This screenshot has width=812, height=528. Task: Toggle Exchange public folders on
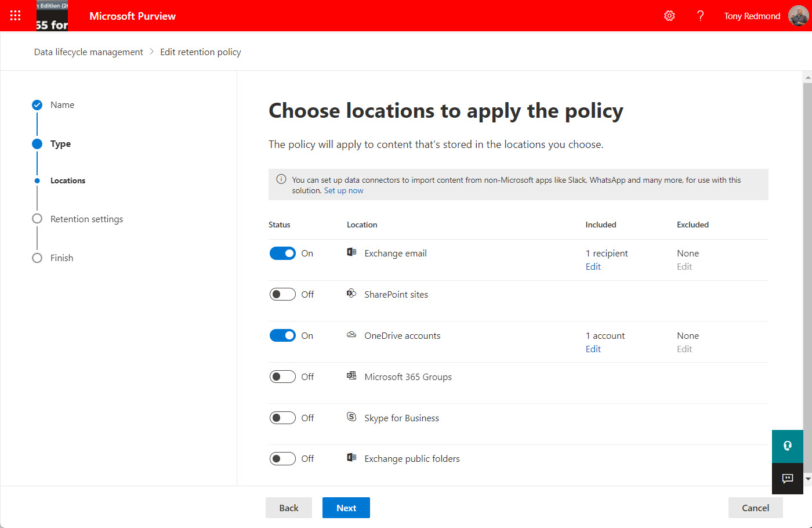[x=282, y=458]
